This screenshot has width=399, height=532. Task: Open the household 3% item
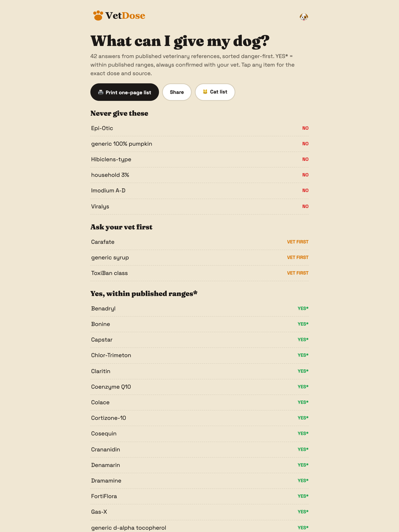199,175
